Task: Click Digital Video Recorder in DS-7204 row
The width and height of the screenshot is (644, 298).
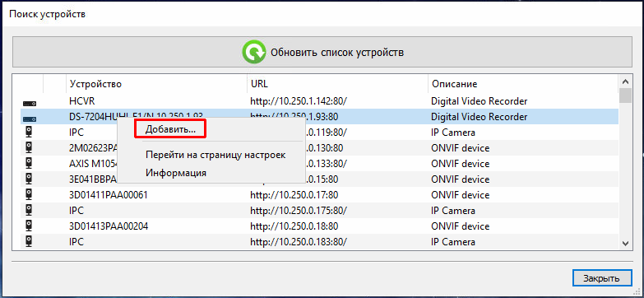Action: click(479, 117)
